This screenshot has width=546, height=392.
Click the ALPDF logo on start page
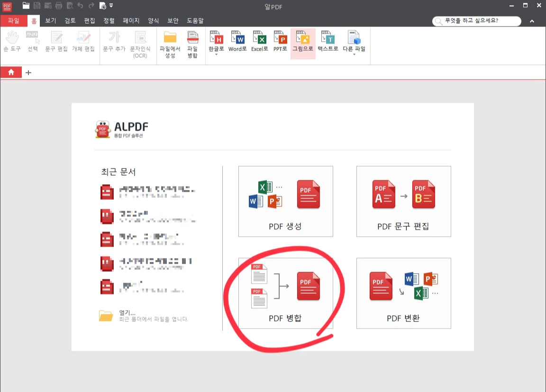pyautogui.click(x=121, y=129)
